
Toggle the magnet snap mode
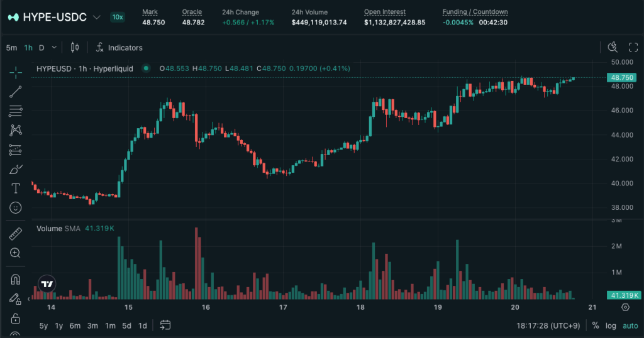click(16, 280)
